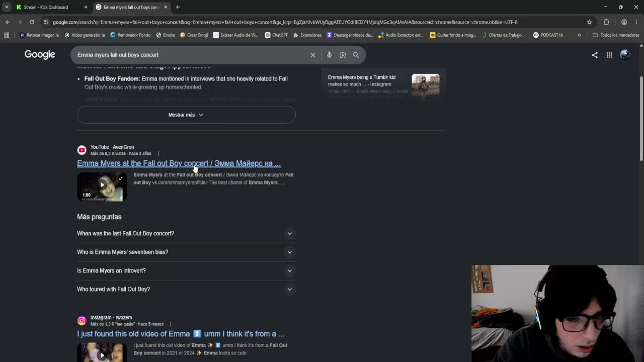Image resolution: width=644 pixels, height=362 pixels.
Task: Open the Google apps launcher grid
Action: pyautogui.click(x=609, y=55)
